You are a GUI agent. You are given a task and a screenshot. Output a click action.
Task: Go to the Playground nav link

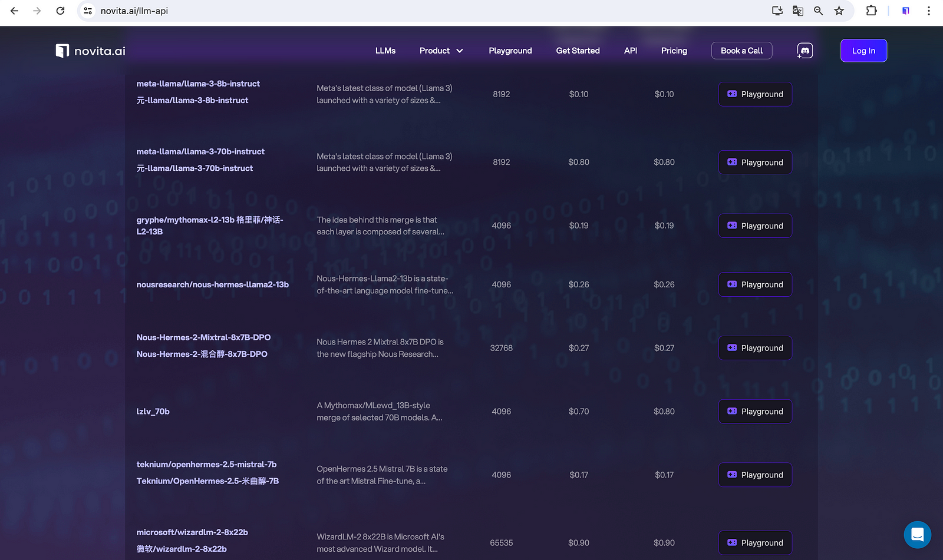click(510, 51)
